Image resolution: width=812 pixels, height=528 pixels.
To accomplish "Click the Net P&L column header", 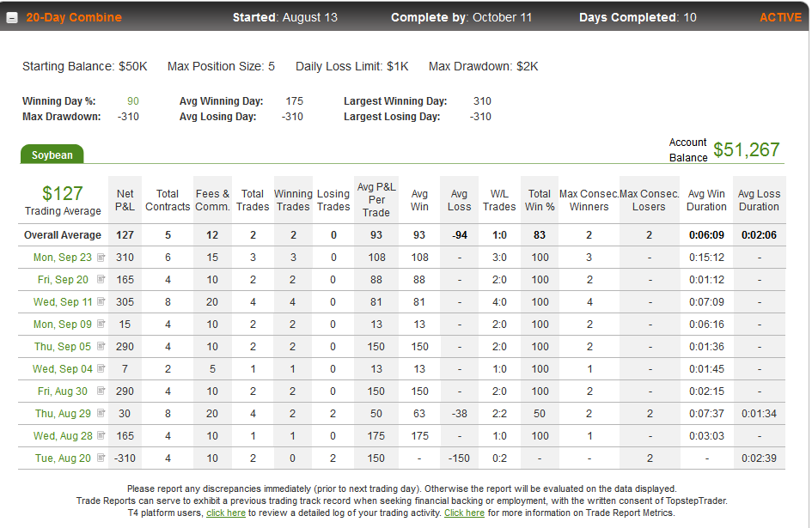I will (125, 200).
